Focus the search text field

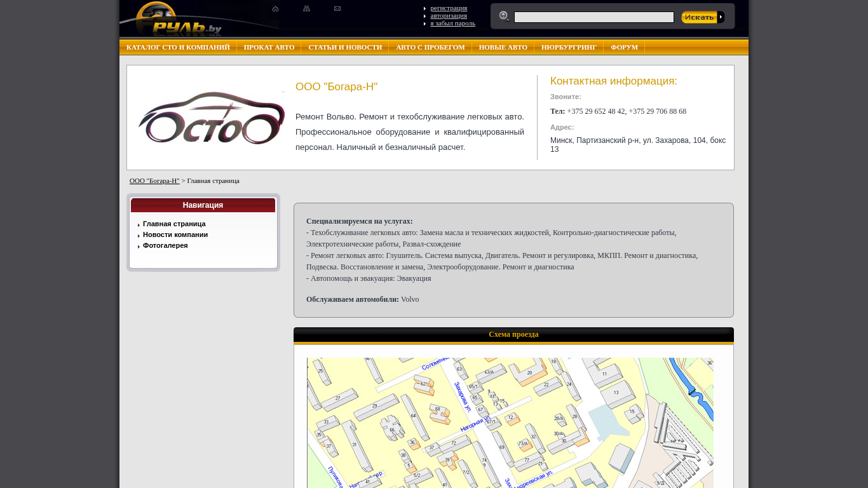593,17
